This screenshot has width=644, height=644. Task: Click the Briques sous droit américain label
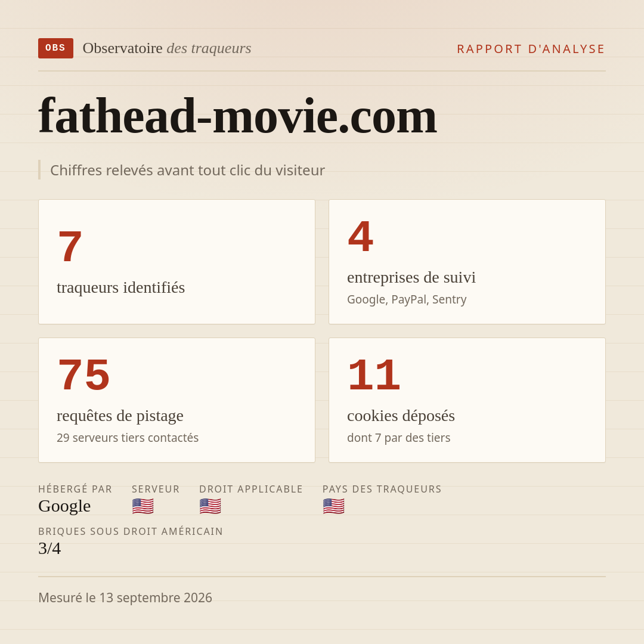(131, 531)
